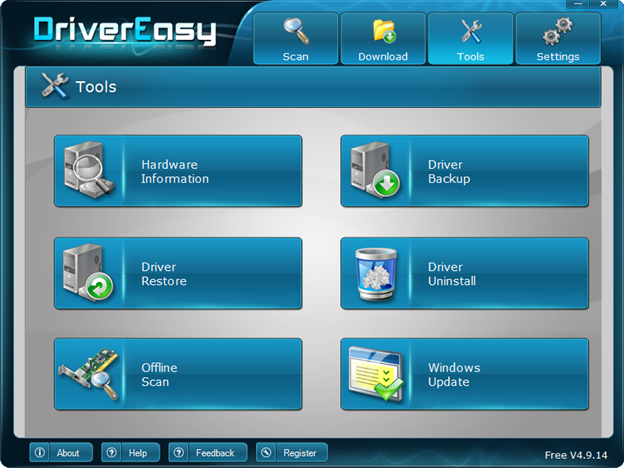This screenshot has height=468, width=624.
Task: Click the gears Settings icon
Action: pos(558,31)
